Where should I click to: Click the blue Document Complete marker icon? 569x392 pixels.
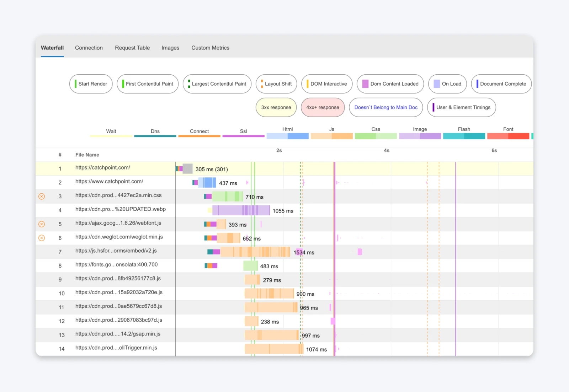point(477,84)
